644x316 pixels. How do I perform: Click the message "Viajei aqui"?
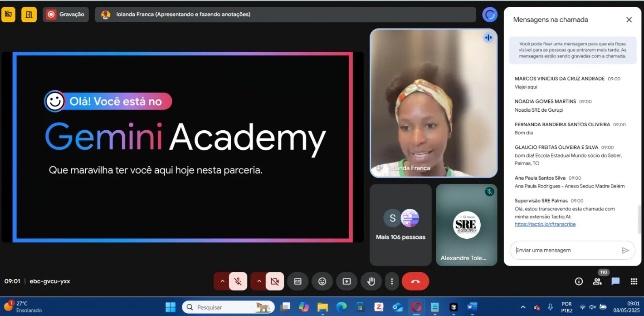coord(526,87)
